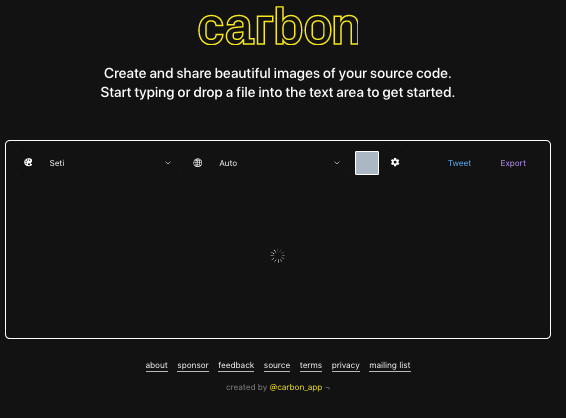Click the loading spinner in editor
The height and width of the screenshot is (418, 566).
pyautogui.click(x=278, y=256)
